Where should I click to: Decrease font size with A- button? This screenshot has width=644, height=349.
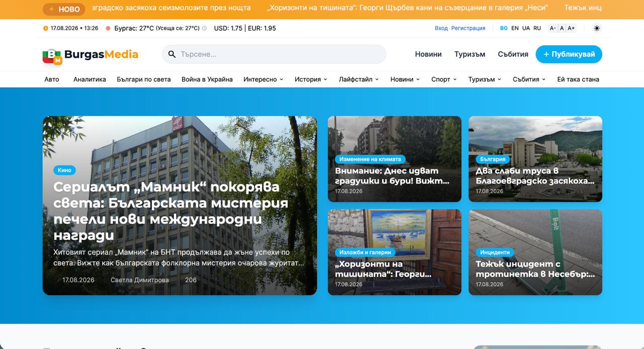[553, 28]
